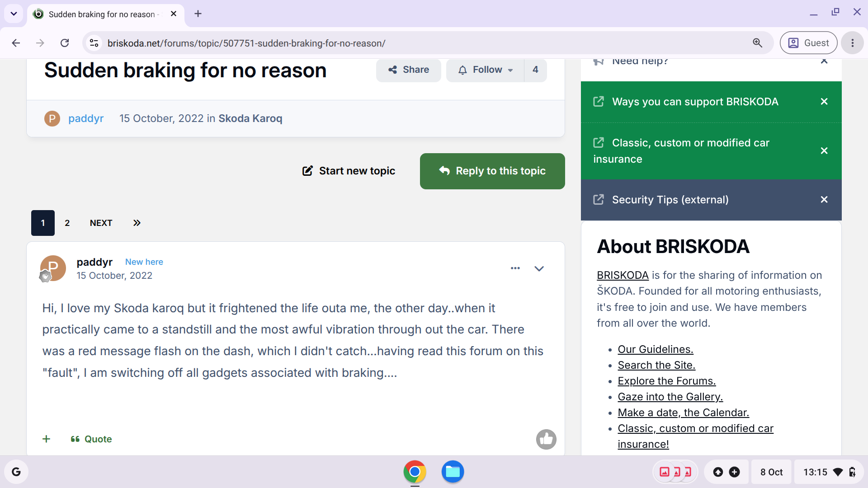Open post options three-dot menu
This screenshot has height=488, width=868.
pos(515,268)
